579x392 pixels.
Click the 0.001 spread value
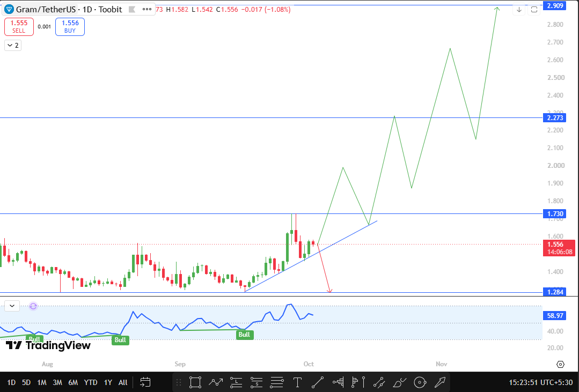[45, 27]
